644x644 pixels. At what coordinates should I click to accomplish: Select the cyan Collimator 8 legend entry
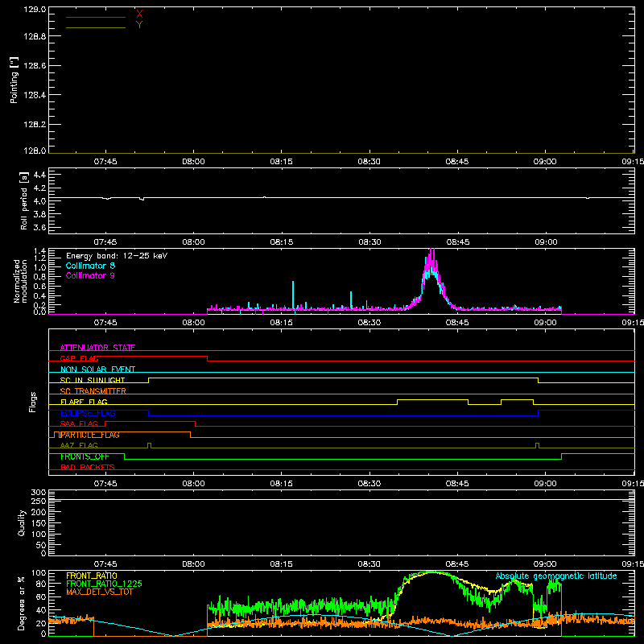point(90,266)
